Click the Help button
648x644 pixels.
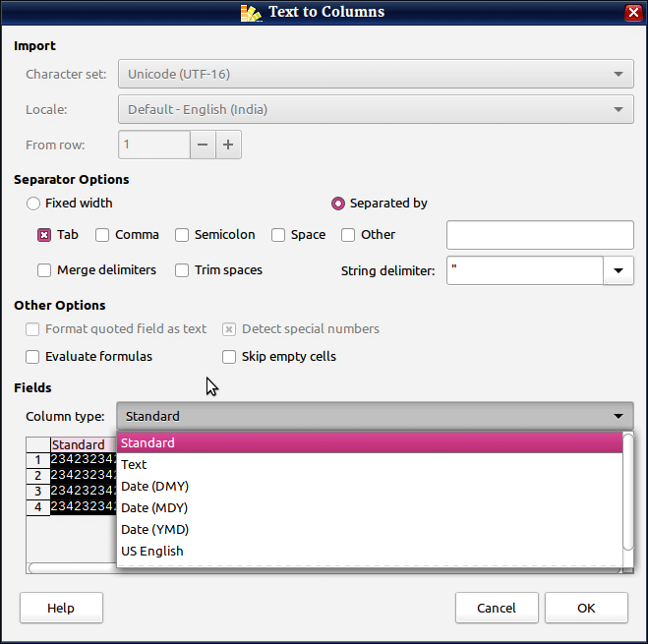tap(61, 609)
